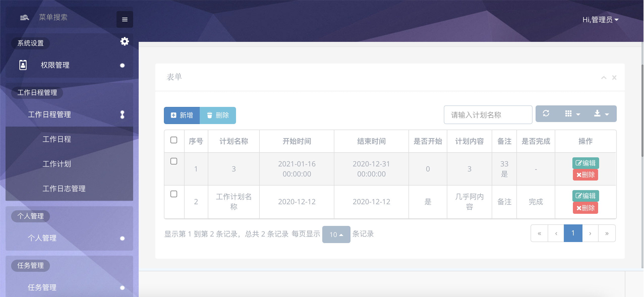Click 编辑 for the 工作计划名称 row

[585, 196]
